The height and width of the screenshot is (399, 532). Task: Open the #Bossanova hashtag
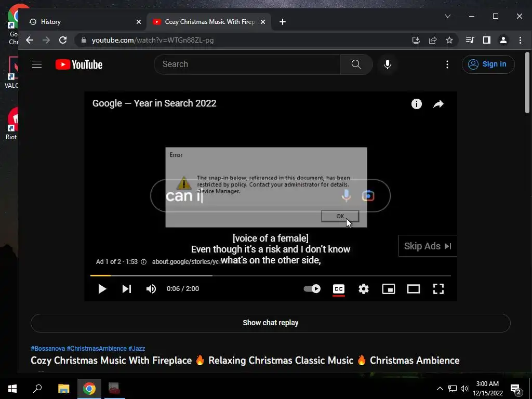tap(48, 349)
